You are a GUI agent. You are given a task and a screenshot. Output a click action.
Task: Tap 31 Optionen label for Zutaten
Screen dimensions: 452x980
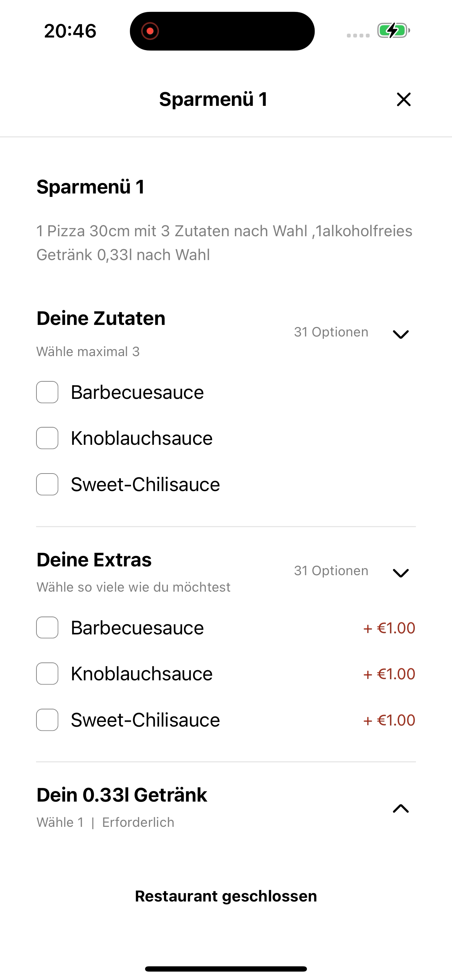tap(331, 332)
